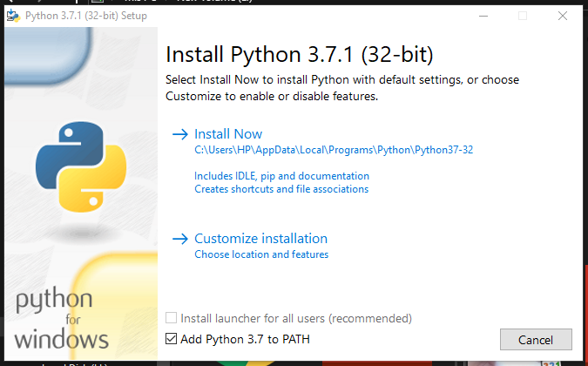Viewport: 588px width, 366px height.
Task: Click the Python setup icon in title bar
Action: [13, 16]
